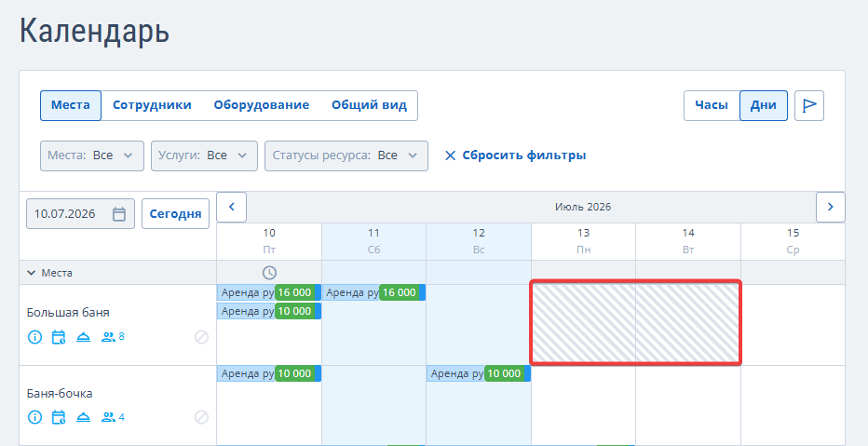This screenshot has width=868, height=446.
Task: Click the day 11 Сб column header
Action: click(373, 241)
